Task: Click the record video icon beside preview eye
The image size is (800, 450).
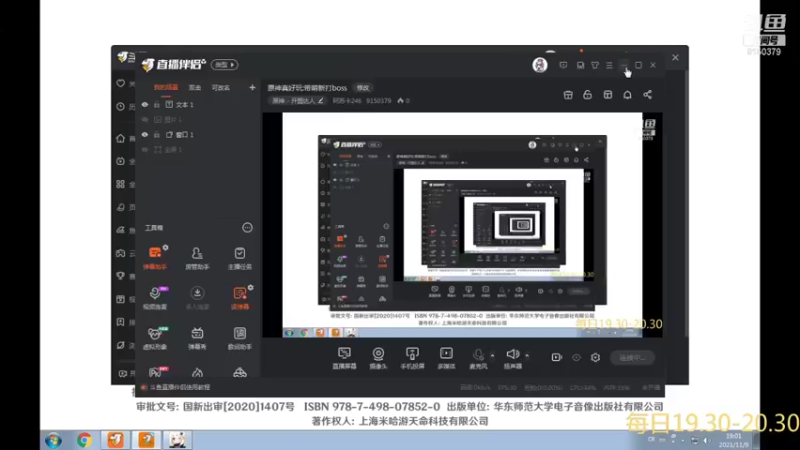Action: tap(556, 358)
